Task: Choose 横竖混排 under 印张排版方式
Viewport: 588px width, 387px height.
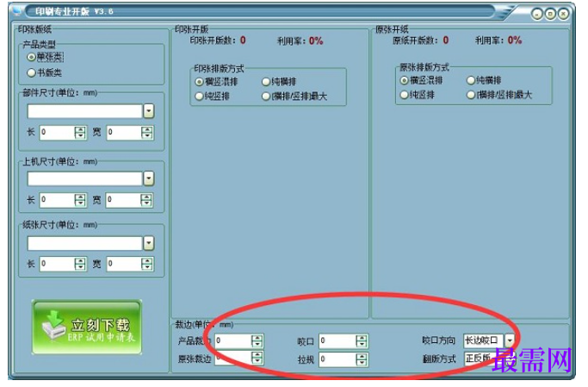Action: (199, 82)
